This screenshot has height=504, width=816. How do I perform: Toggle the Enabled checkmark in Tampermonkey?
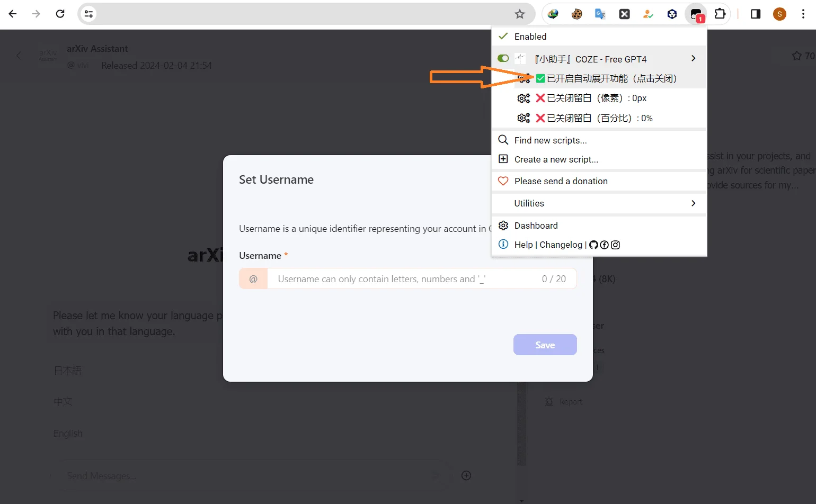503,36
